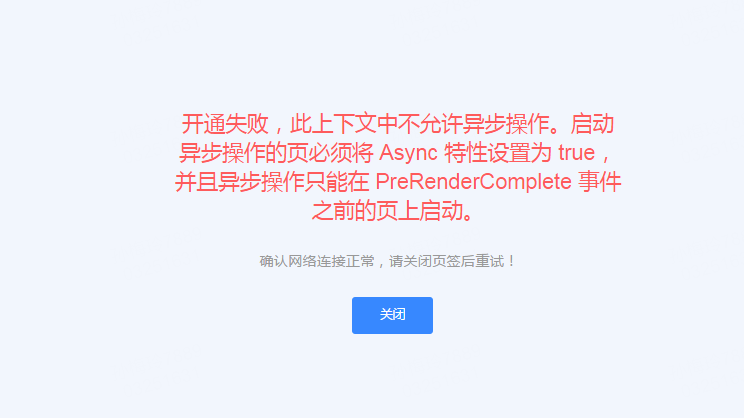This screenshot has width=744, height=418.
Task: Click the word true in the error
Action: click(576, 153)
